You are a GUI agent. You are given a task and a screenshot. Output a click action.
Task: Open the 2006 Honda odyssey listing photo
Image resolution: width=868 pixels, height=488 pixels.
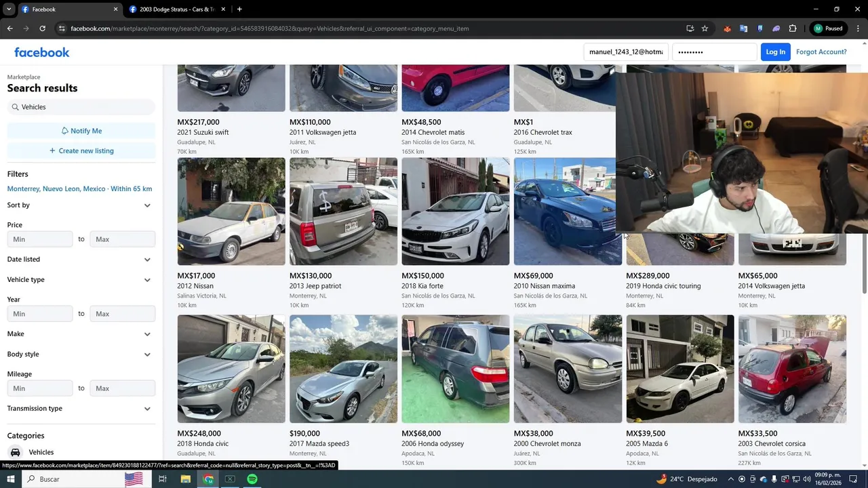click(x=456, y=369)
